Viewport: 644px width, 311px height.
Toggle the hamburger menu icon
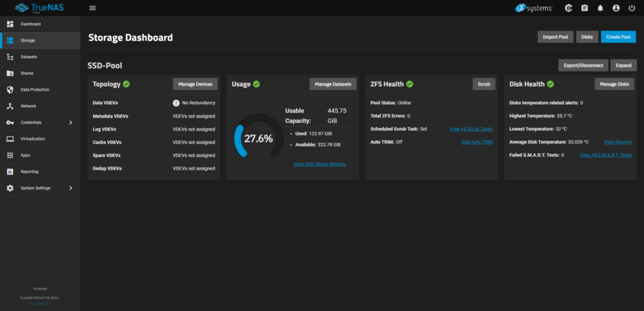[92, 8]
